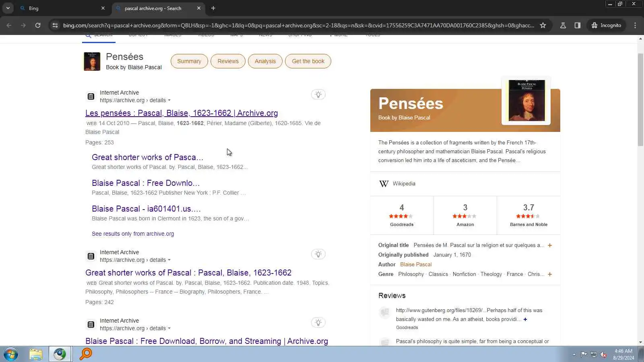Click the small Pensées book thumbnail
644x362 pixels.
92,62
